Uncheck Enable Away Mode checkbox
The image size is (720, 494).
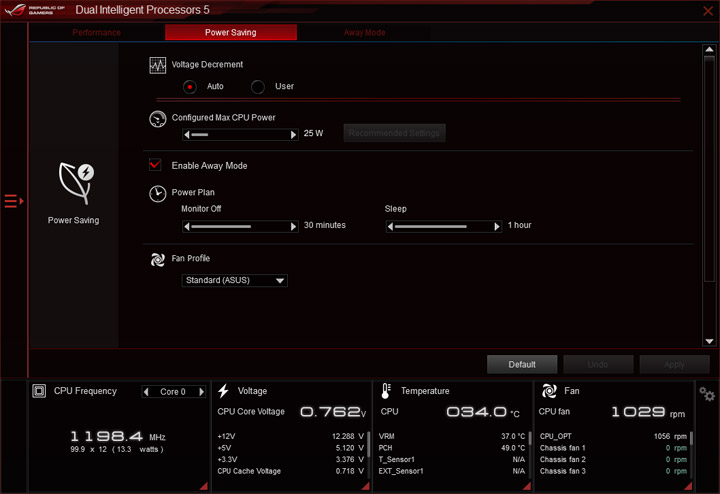pyautogui.click(x=155, y=164)
